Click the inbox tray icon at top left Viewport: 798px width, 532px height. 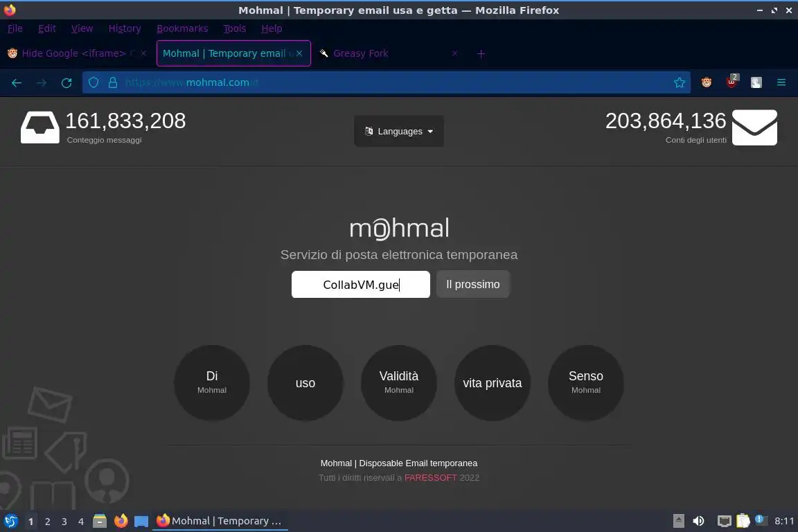click(39, 127)
